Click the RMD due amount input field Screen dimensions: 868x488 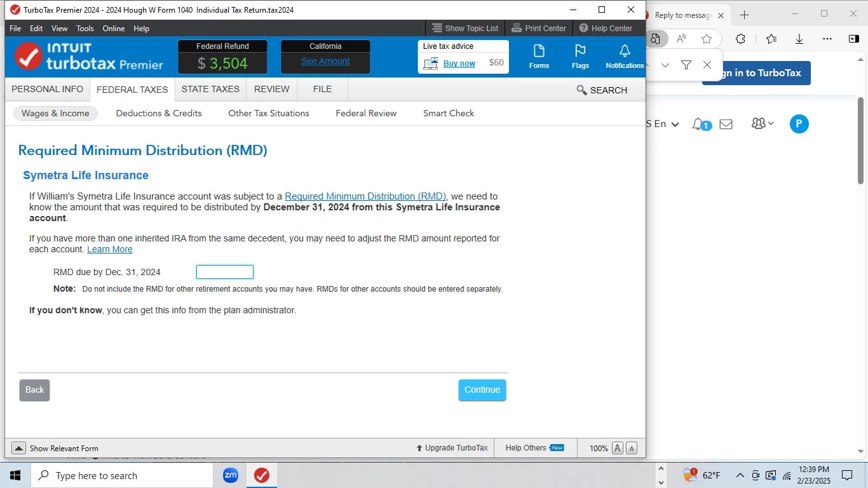point(225,272)
